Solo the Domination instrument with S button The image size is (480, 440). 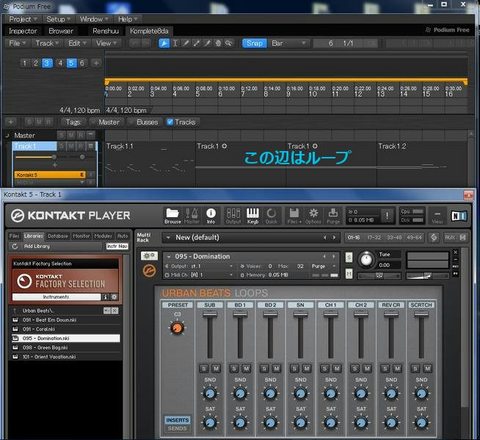pyautogui.click(x=349, y=257)
